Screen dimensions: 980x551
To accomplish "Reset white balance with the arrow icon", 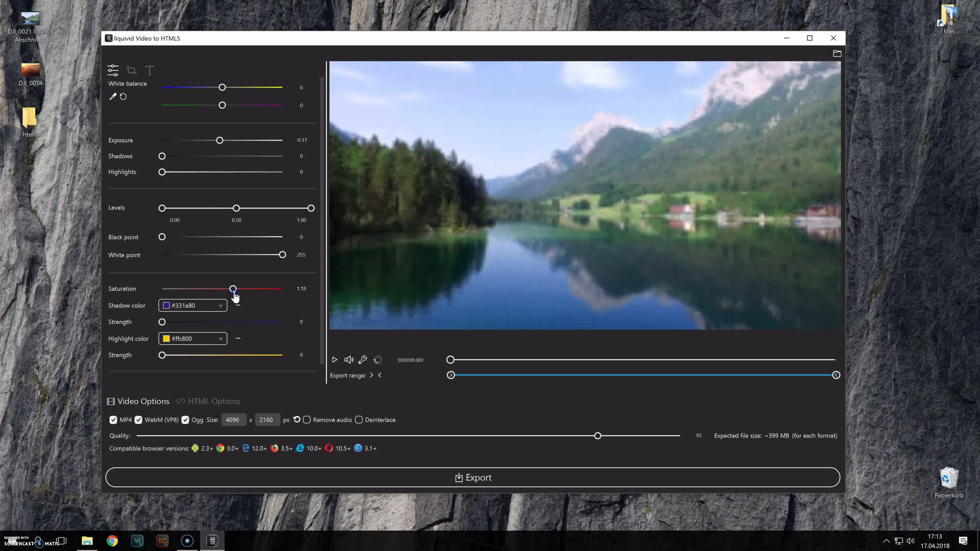I will pos(123,96).
